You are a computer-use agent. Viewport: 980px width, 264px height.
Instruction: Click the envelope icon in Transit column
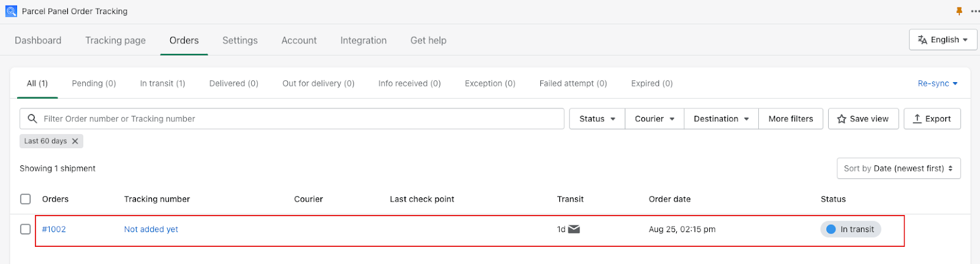(x=574, y=229)
